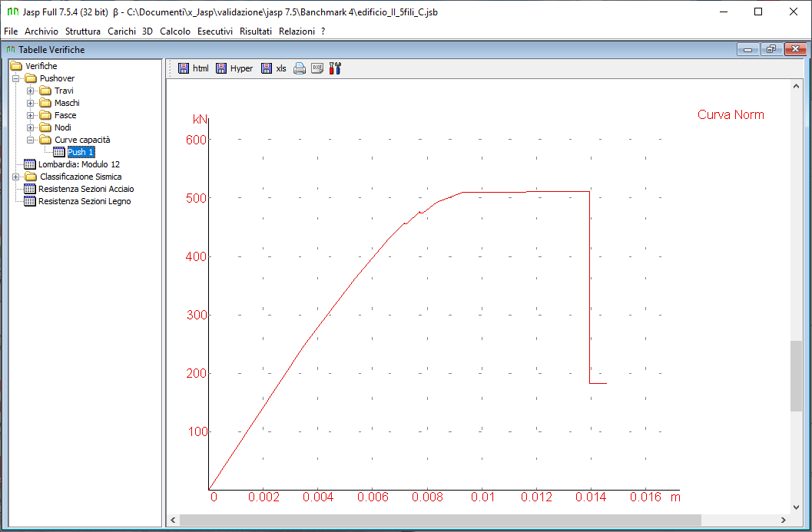812x532 pixels.
Task: Select the Push 1 table icon
Action: (x=59, y=152)
